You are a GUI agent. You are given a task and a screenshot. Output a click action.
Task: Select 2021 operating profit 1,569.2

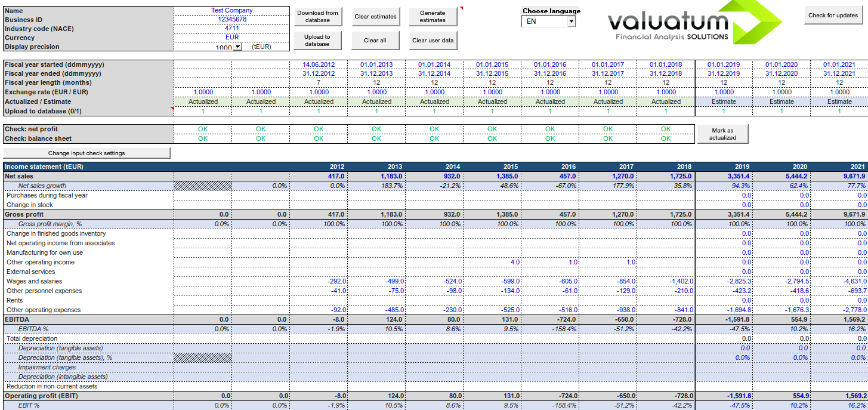(839, 396)
